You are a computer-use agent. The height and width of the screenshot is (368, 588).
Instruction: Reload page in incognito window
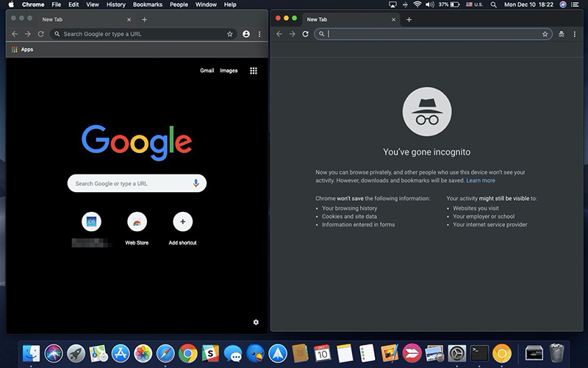(305, 34)
